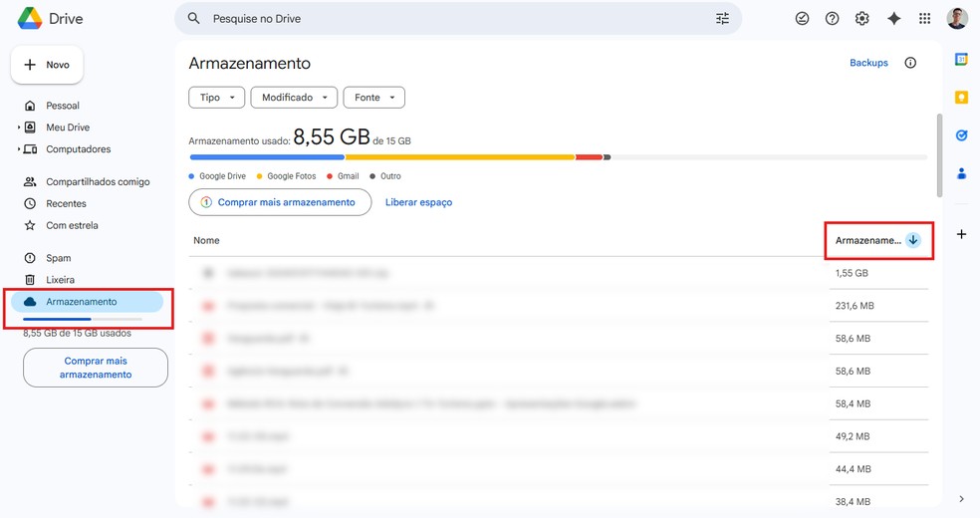980x518 pixels.
Task: Open search options filter icon
Action: [x=722, y=19]
